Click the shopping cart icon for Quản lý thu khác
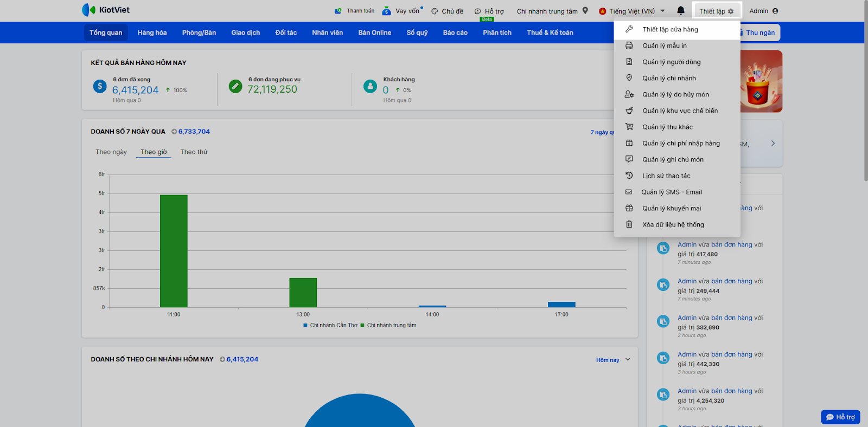The image size is (868, 427). click(629, 127)
